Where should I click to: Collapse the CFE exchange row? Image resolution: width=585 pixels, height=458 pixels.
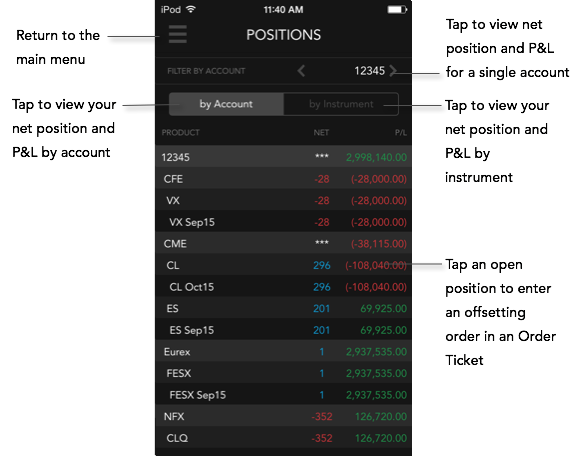(x=284, y=179)
